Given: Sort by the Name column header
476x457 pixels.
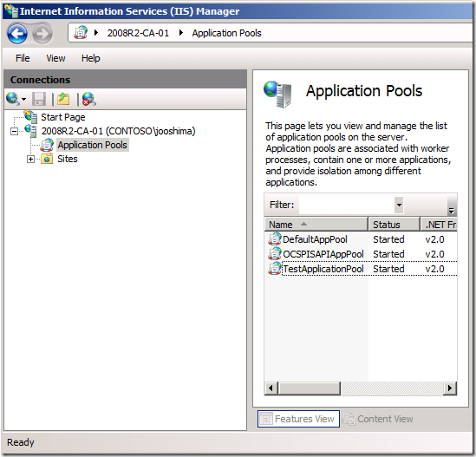Looking at the screenshot, I should click(x=316, y=225).
